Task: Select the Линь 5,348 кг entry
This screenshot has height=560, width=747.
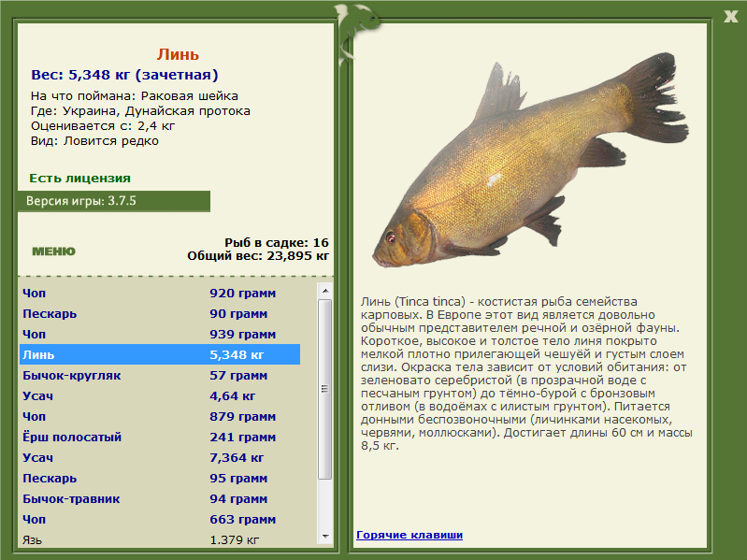Action: tap(160, 354)
